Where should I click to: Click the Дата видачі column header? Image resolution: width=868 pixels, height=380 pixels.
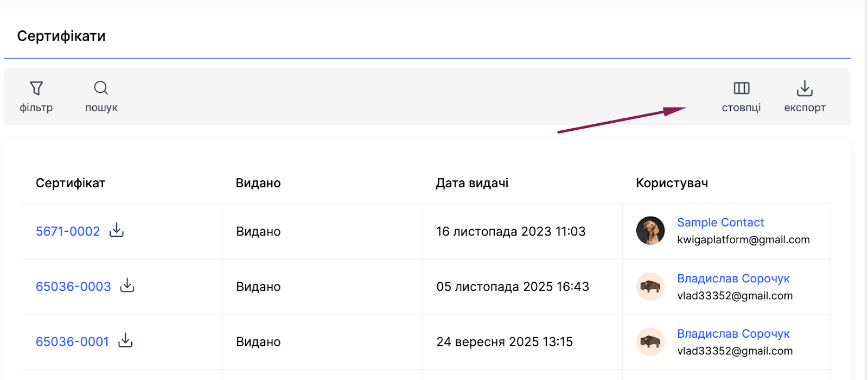pos(472,183)
